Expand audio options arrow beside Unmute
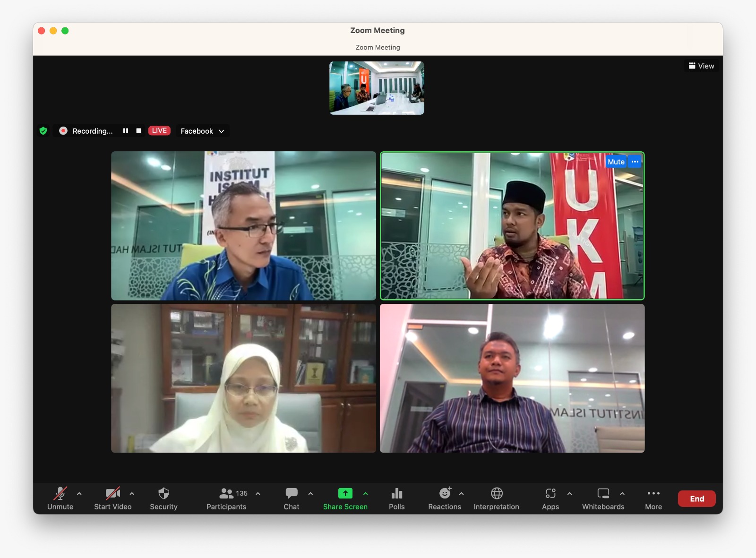 [79, 494]
